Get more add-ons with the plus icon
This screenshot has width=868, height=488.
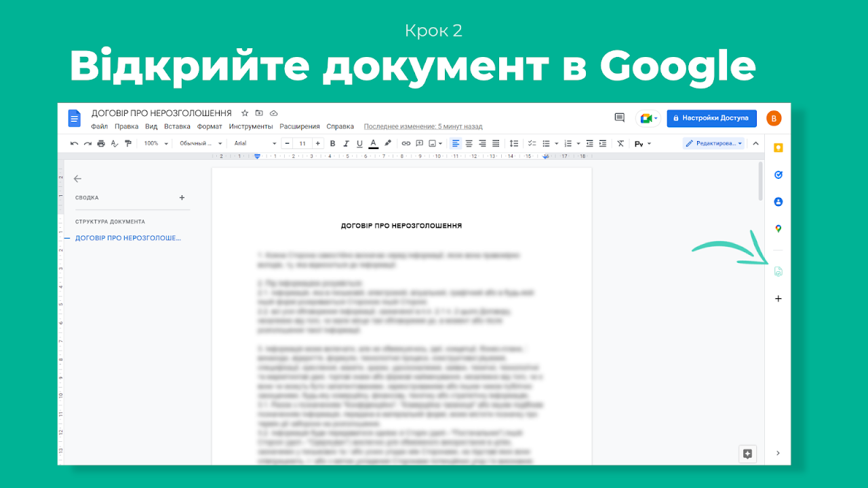tap(778, 299)
